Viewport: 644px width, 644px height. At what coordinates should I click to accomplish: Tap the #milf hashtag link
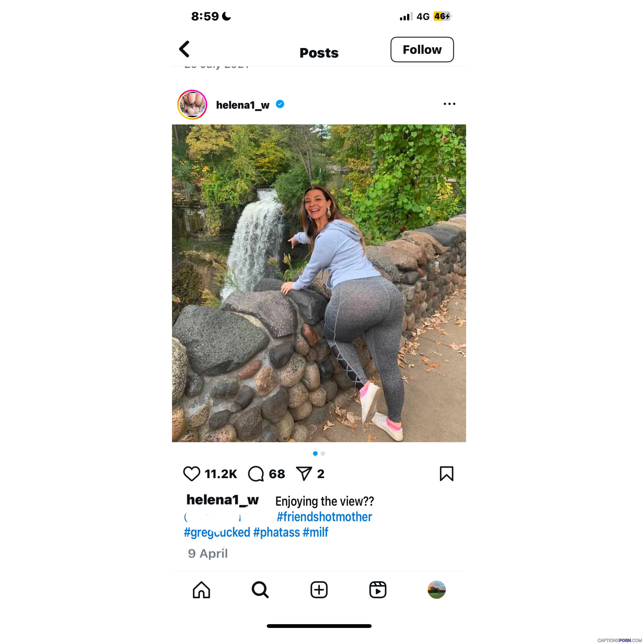coord(315,532)
